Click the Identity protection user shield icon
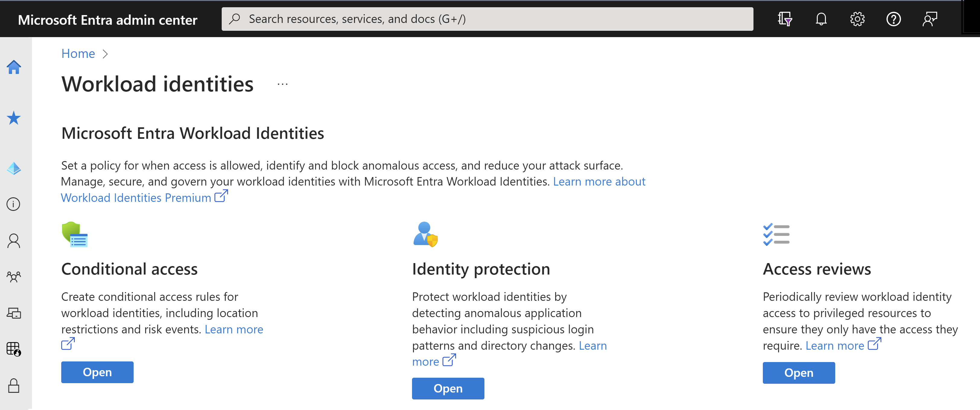 [425, 234]
